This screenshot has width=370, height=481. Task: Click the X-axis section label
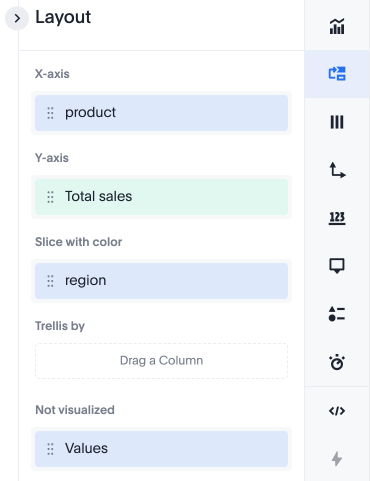(x=52, y=74)
